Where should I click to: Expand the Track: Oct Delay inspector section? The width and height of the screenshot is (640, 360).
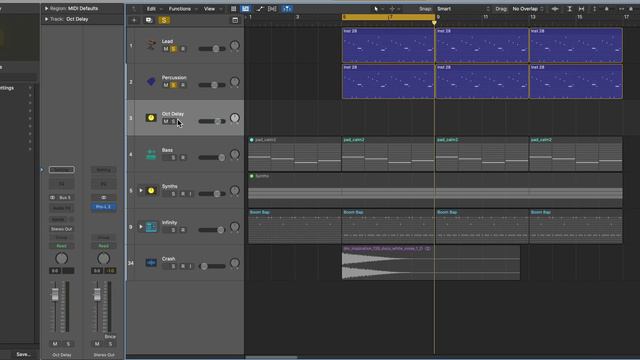pyautogui.click(x=46, y=19)
